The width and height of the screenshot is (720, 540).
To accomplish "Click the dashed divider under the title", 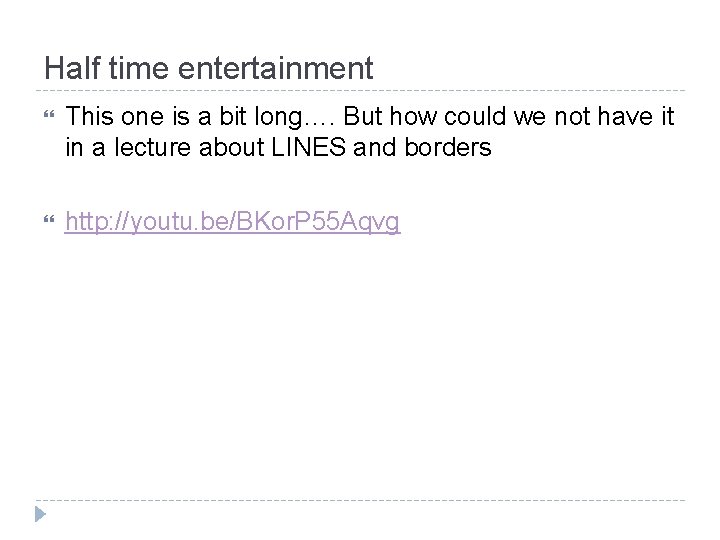I will tap(360, 90).
